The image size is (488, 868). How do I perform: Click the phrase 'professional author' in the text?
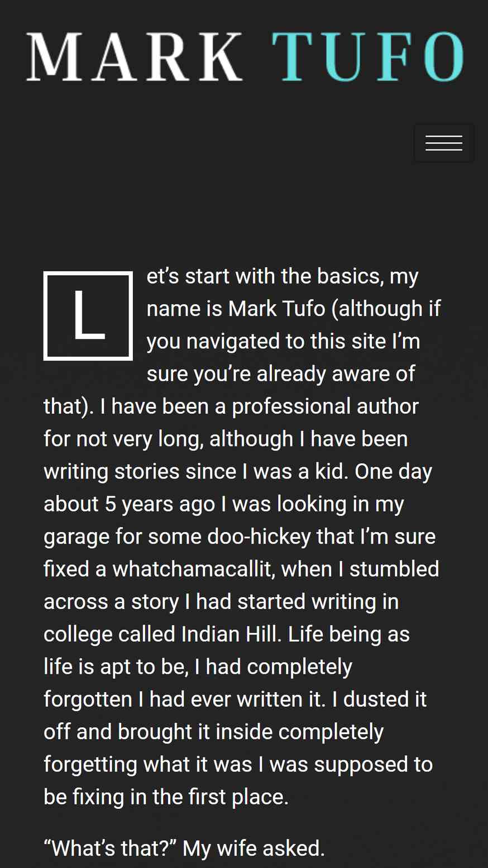coord(326,406)
